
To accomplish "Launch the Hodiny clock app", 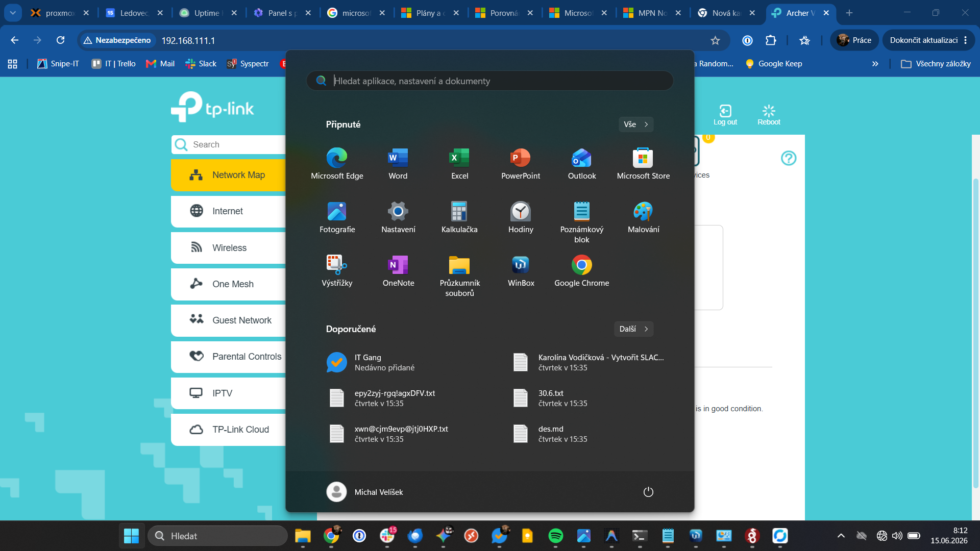I will [x=521, y=217].
